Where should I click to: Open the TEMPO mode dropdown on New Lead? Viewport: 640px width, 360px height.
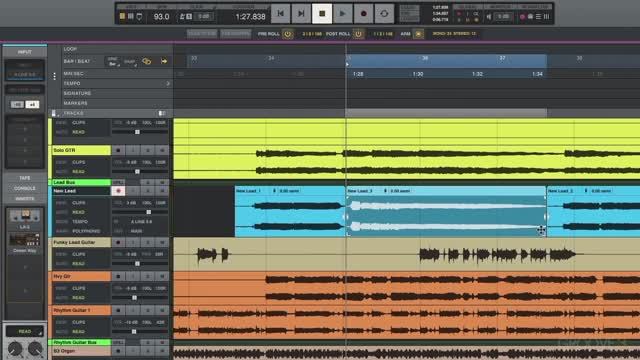pyautogui.click(x=80, y=222)
